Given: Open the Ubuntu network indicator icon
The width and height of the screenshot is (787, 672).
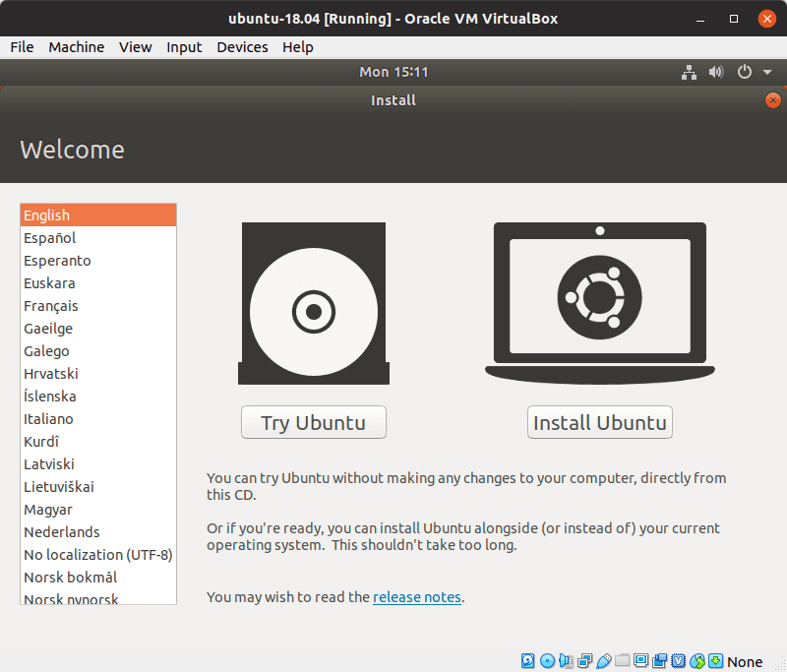Looking at the screenshot, I should click(690, 72).
